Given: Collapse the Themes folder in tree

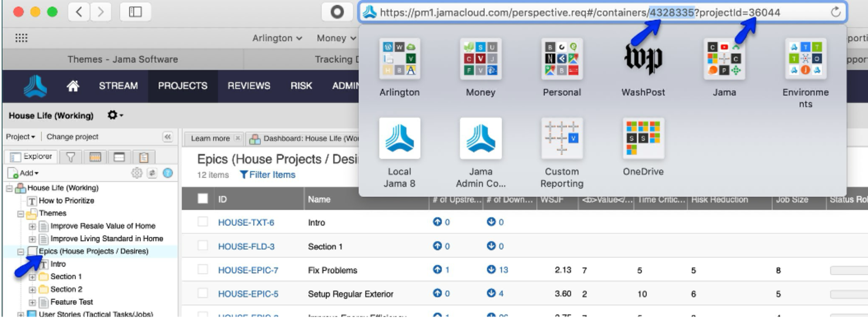Looking at the screenshot, I should (21, 214).
